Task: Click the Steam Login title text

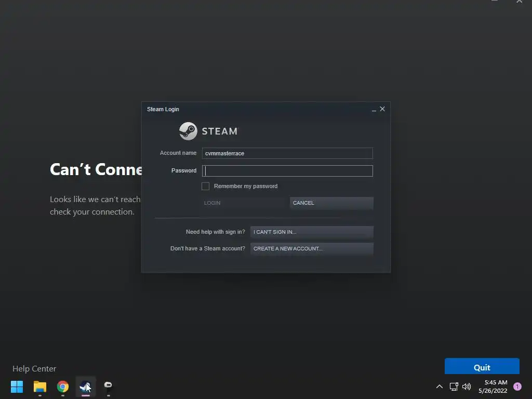Action: coord(163,109)
